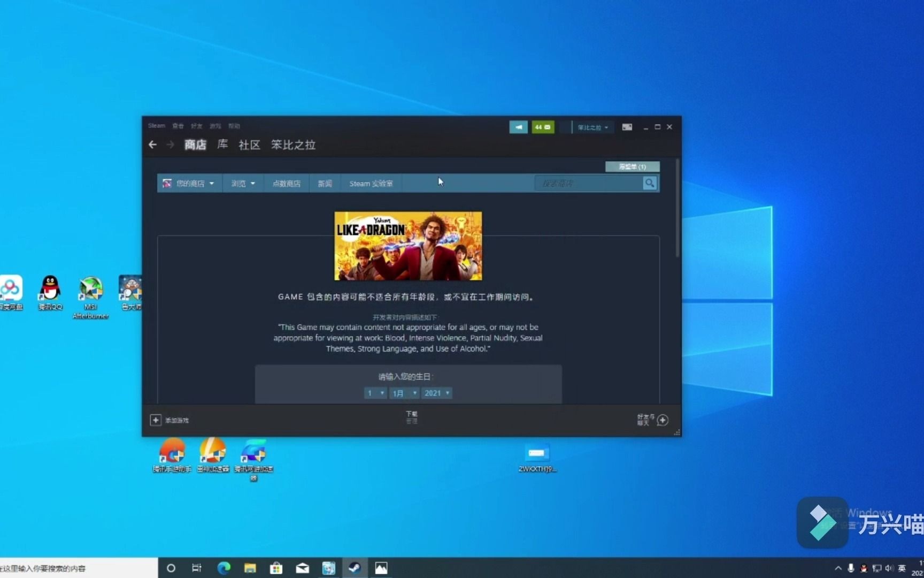
Task: Open the Baidu netdisk desktop icon
Action: pyautogui.click(x=11, y=293)
